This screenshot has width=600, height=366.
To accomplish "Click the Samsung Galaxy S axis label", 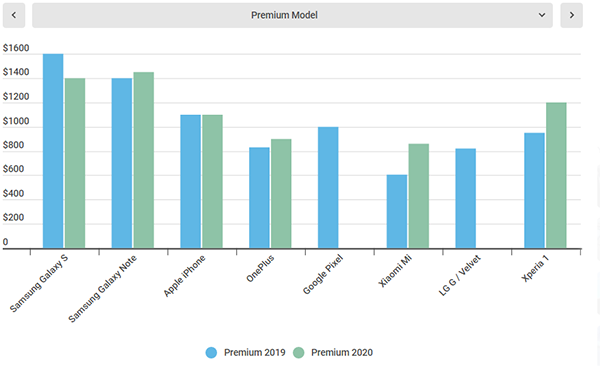I will point(39,283).
